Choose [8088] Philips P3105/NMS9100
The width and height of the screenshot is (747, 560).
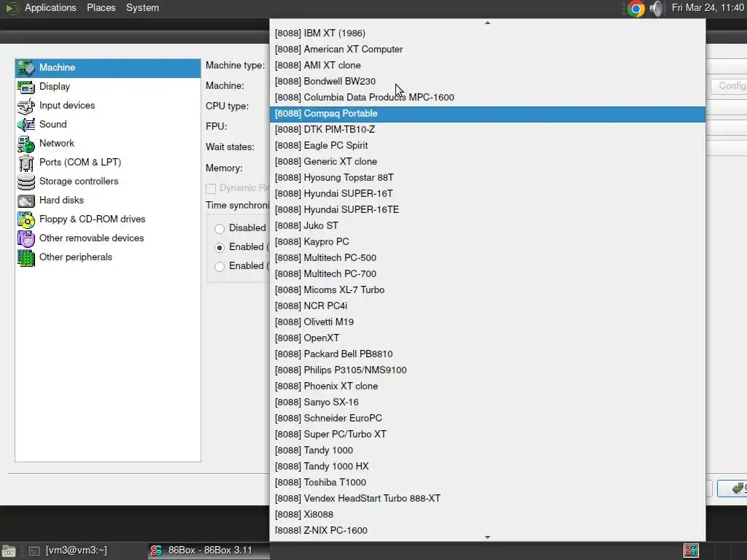(x=487, y=370)
